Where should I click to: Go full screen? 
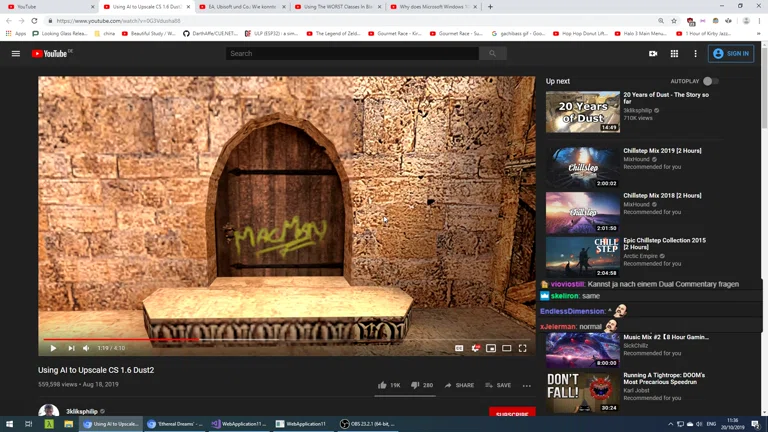point(523,348)
